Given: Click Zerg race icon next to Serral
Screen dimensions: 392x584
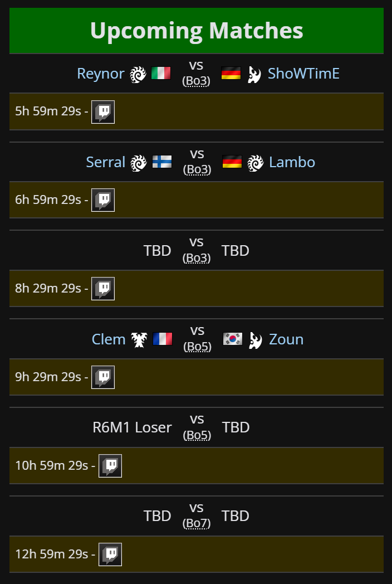Looking at the screenshot, I should [139, 163].
